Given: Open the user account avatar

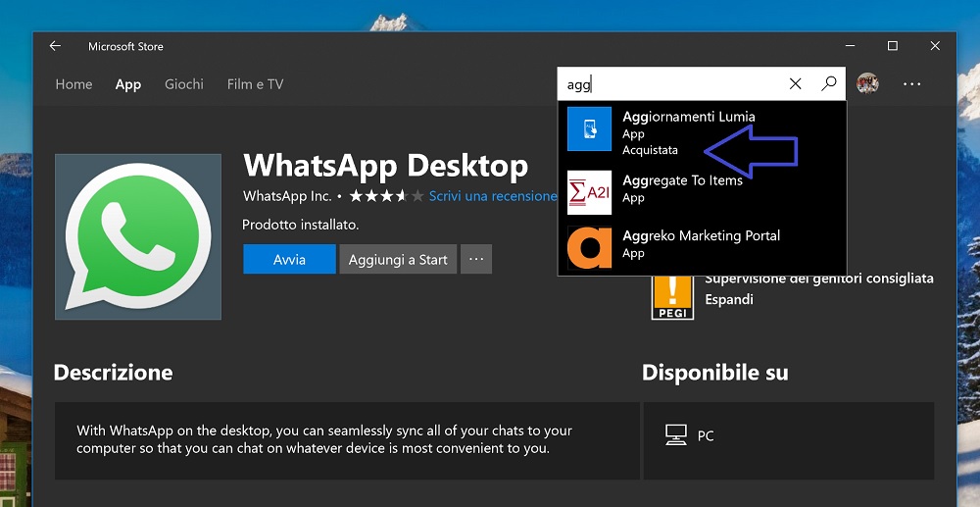Looking at the screenshot, I should pos(867,83).
